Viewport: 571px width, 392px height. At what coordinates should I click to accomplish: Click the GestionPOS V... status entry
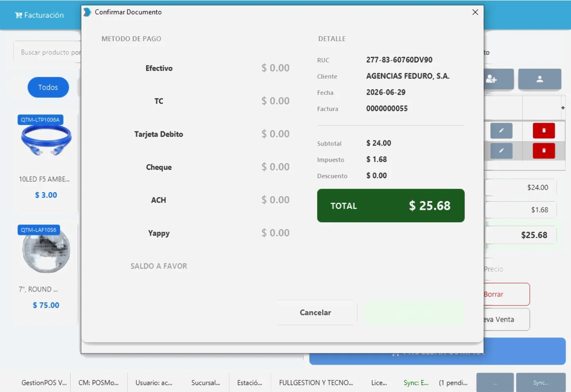(x=44, y=383)
